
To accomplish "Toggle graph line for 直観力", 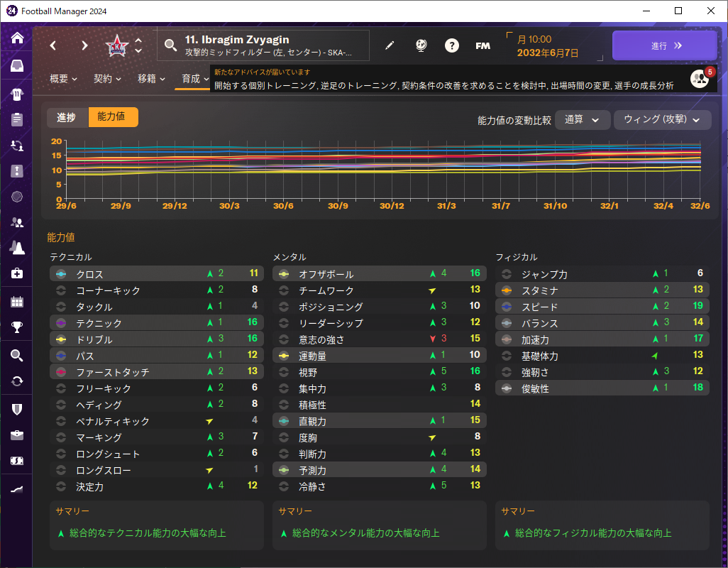I will 284,421.
